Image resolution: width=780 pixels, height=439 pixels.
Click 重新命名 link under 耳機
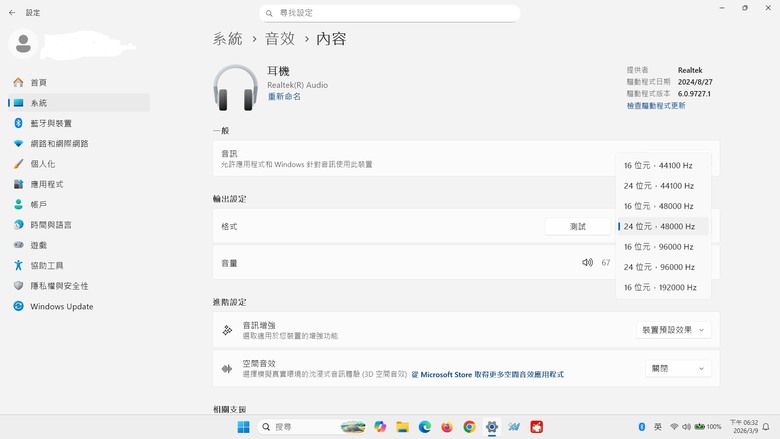click(x=284, y=96)
